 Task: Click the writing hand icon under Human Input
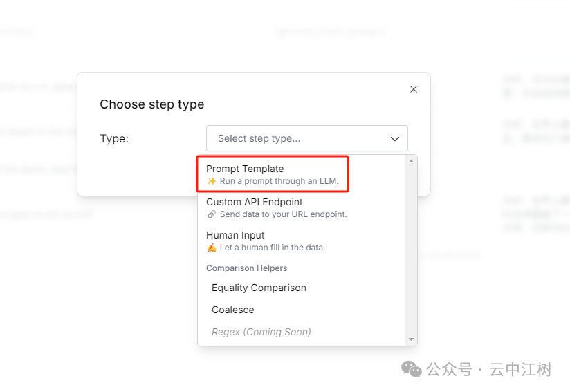pyautogui.click(x=212, y=248)
